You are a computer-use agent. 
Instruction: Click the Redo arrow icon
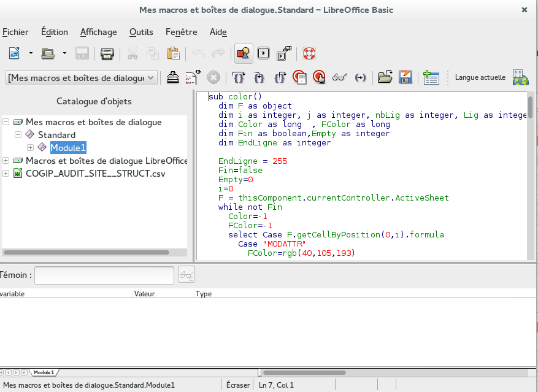pos(218,53)
